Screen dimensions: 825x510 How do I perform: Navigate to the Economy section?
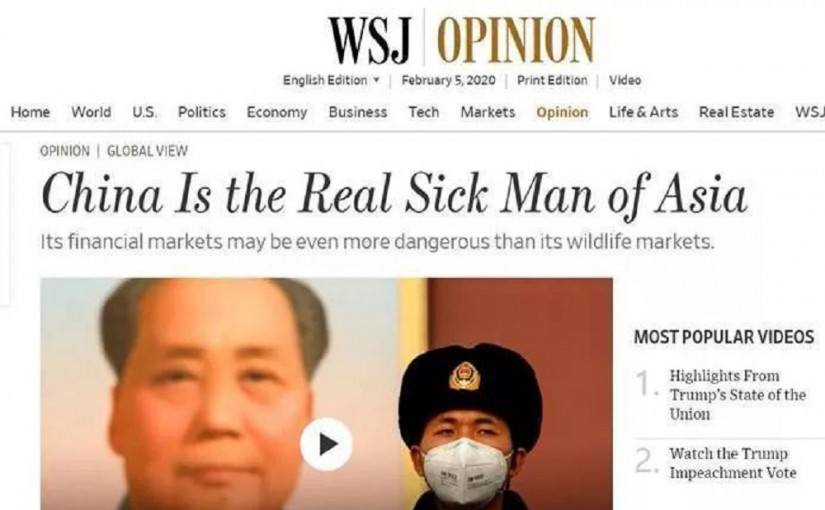click(277, 113)
